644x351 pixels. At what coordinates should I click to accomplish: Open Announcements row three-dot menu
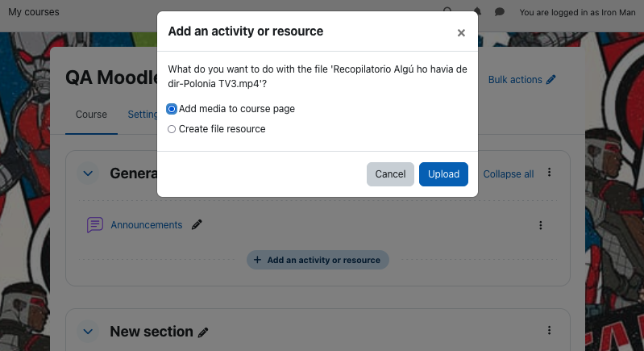tap(541, 225)
